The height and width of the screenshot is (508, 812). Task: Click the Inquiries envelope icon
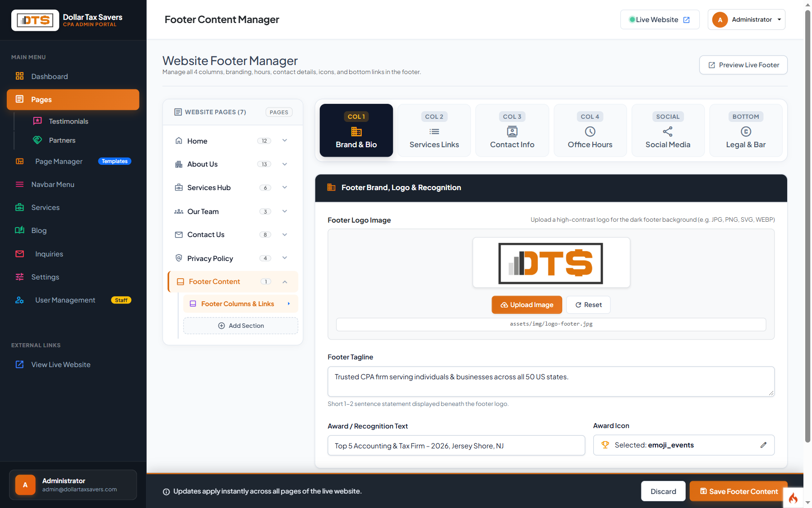click(x=19, y=254)
